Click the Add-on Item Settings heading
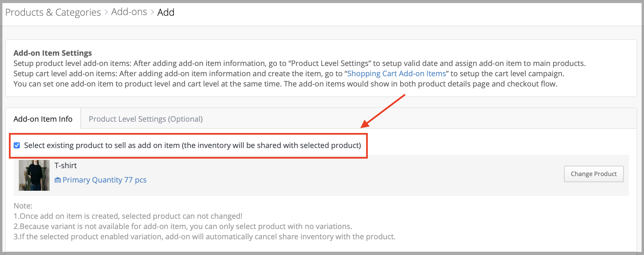644x255 pixels. tap(53, 53)
